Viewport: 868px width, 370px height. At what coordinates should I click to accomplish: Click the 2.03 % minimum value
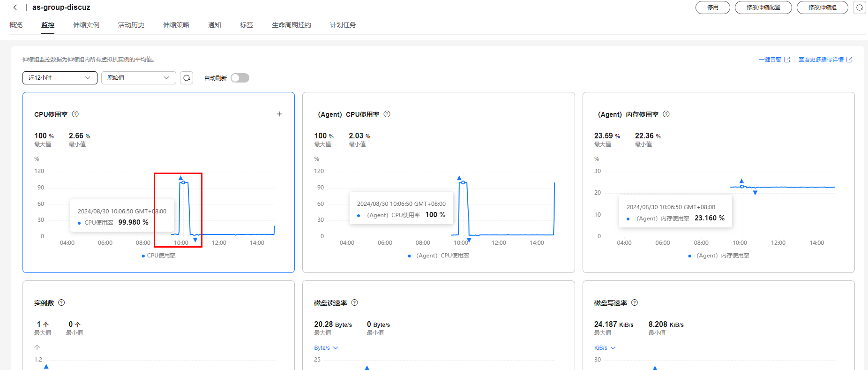[359, 136]
